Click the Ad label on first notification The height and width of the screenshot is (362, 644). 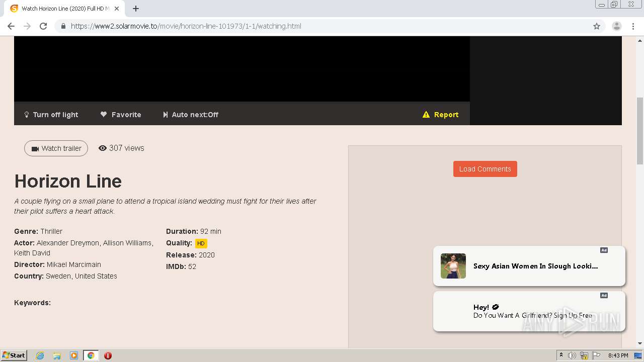tap(604, 250)
